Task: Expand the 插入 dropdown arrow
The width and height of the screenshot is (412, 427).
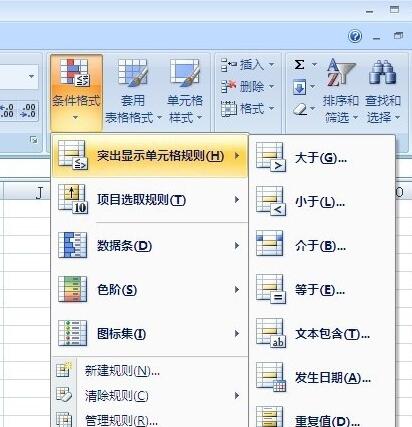Action: pos(271,65)
